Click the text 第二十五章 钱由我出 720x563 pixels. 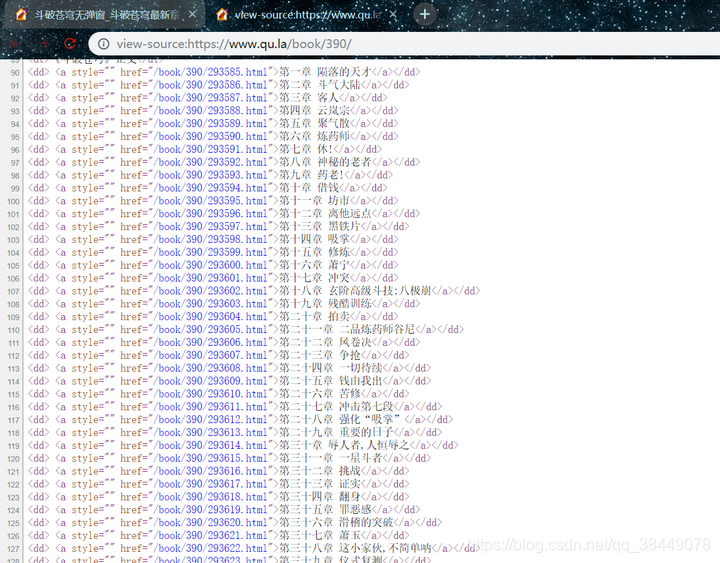[x=330, y=381]
